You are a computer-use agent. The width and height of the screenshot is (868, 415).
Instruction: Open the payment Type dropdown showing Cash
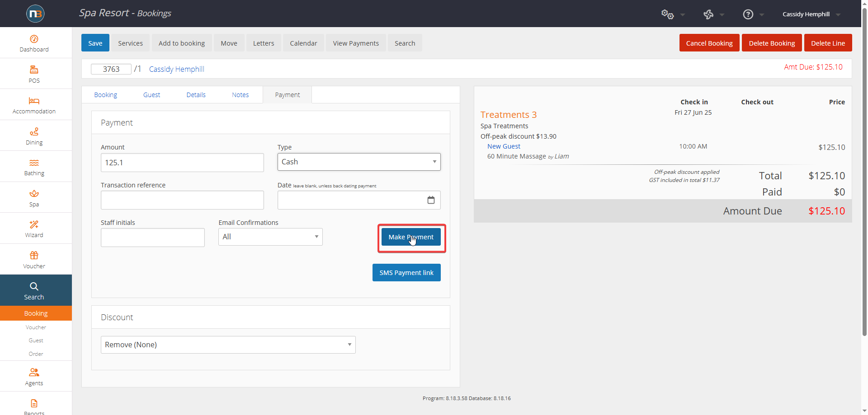coord(359,162)
